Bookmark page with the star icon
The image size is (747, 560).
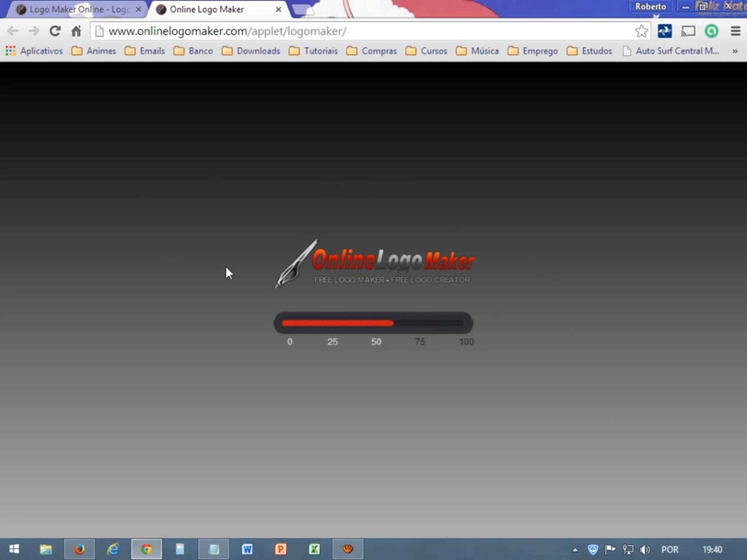pos(641,31)
